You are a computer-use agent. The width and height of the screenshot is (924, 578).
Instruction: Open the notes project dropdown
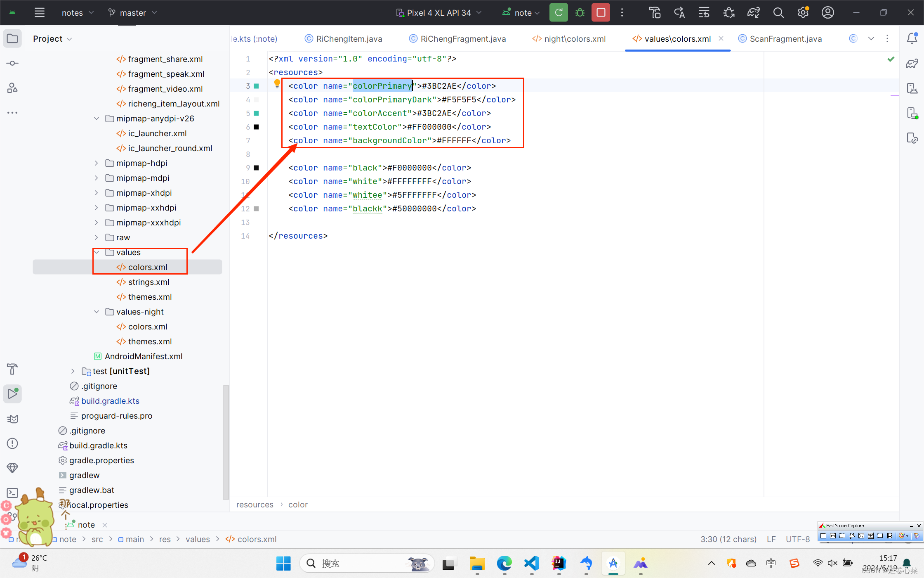[78, 13]
